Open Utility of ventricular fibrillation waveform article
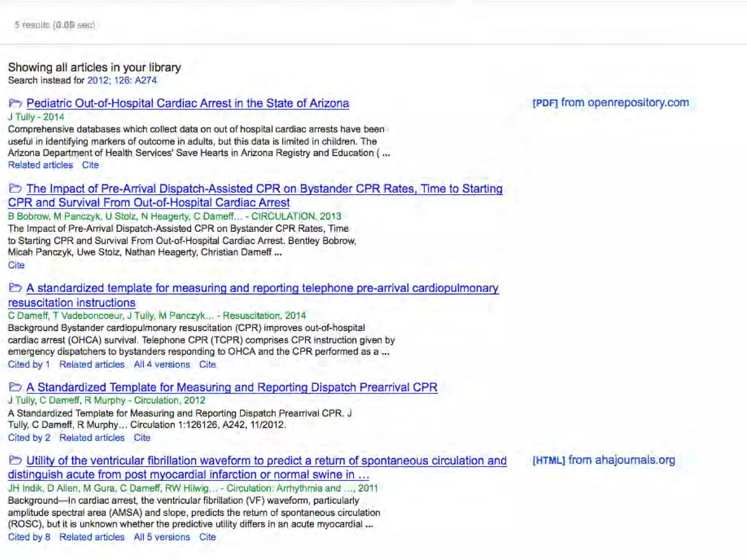 pos(266,461)
